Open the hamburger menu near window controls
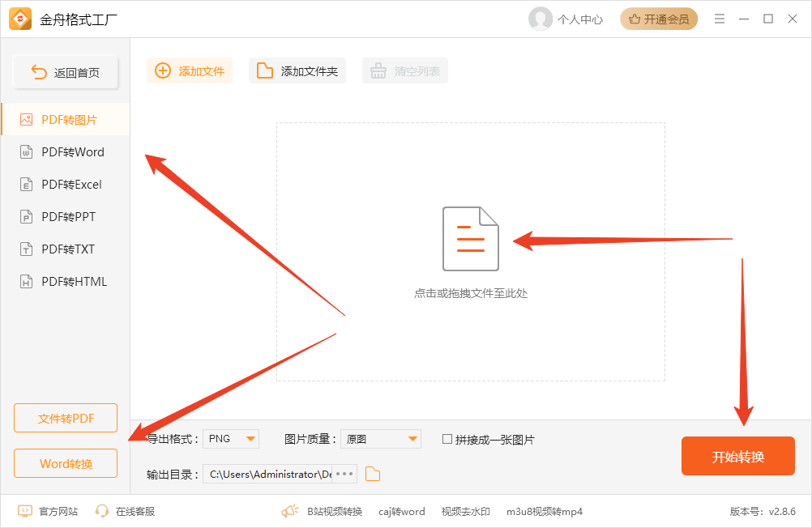The width and height of the screenshot is (812, 528). (x=719, y=18)
